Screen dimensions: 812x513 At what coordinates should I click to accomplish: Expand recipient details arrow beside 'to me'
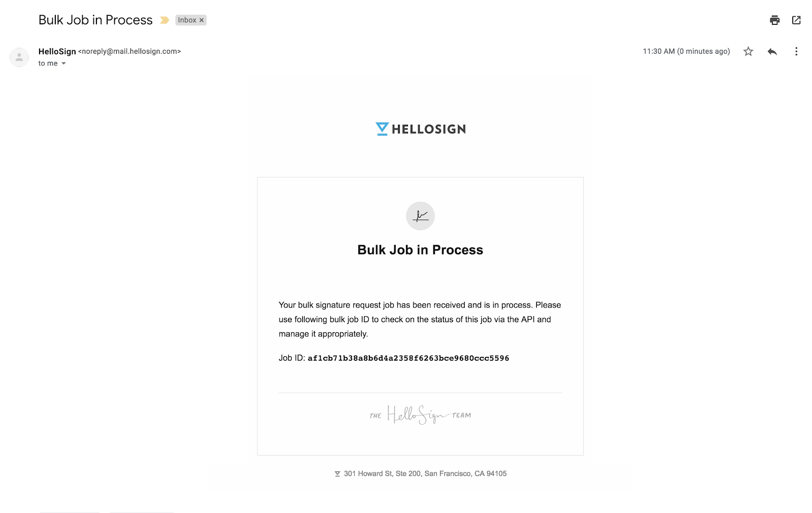[x=63, y=63]
